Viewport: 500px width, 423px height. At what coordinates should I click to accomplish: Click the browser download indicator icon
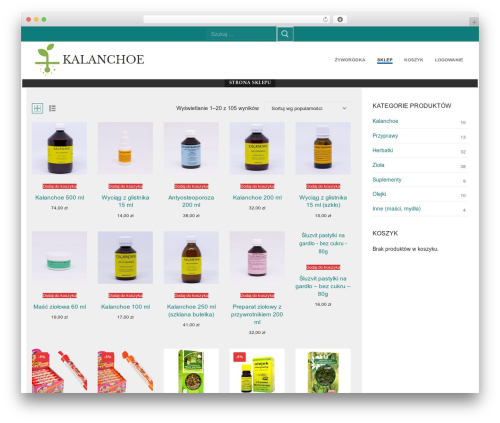pos(340,19)
